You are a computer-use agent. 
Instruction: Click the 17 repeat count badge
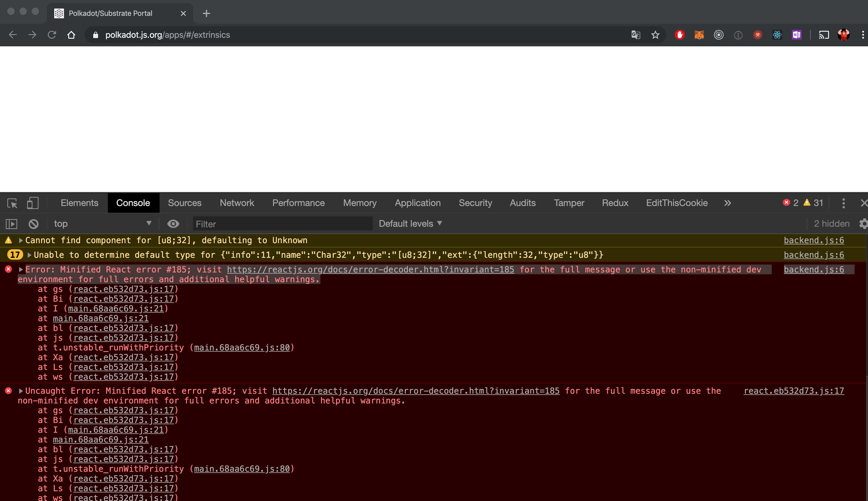15,255
